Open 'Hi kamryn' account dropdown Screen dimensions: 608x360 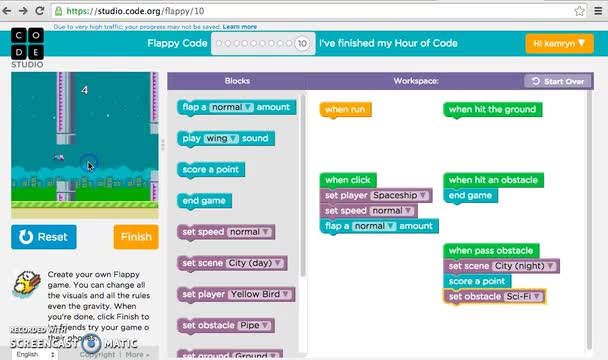[559, 43]
